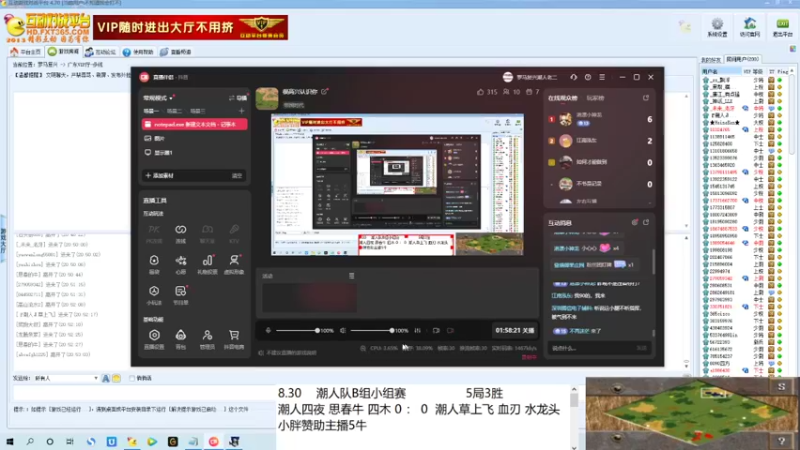Switch to scene three tab
800x450 pixels.
[x=198, y=111]
